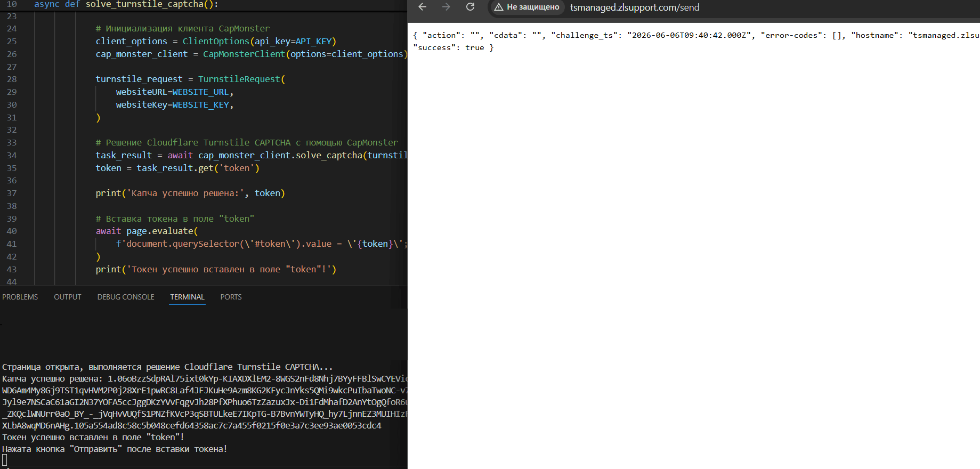980x469 pixels.
Task: Click the '"success": true' JSON text in browser
Action: pos(449,47)
